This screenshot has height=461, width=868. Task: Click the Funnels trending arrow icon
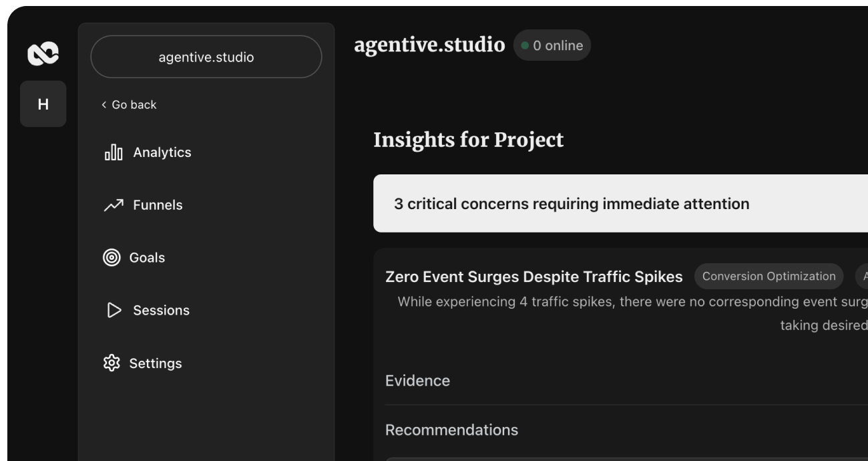pos(114,205)
